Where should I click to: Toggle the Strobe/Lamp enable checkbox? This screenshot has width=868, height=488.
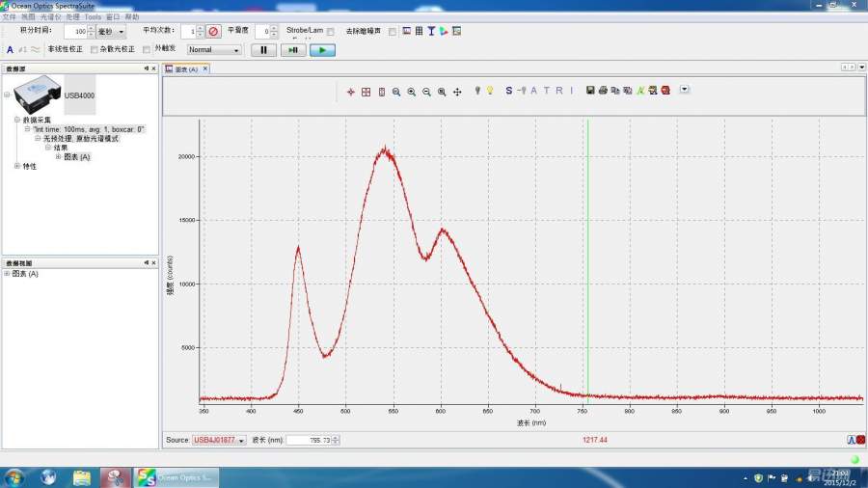pyautogui.click(x=331, y=31)
